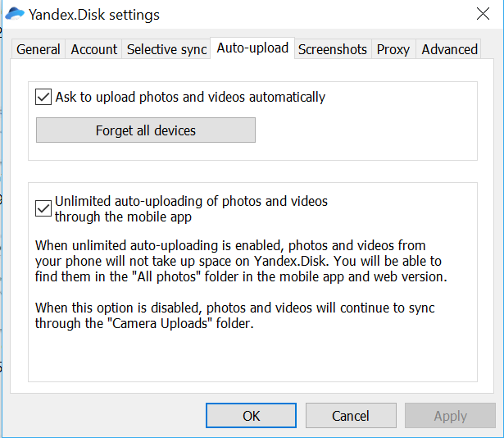The image size is (504, 438).
Task: Switch to the Account tab
Action: [x=94, y=49]
